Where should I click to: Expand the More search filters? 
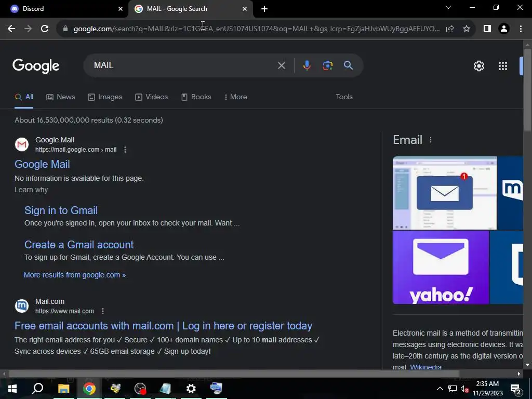(x=236, y=97)
